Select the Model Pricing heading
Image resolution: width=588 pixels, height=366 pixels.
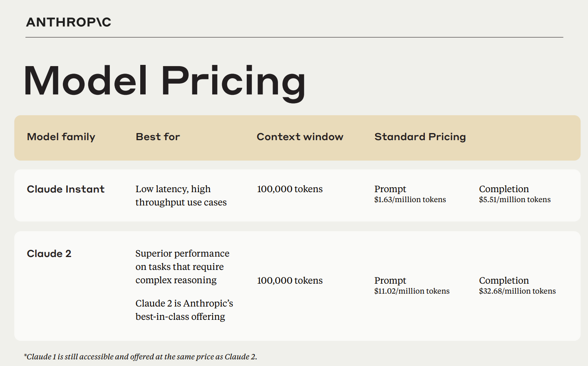(164, 82)
